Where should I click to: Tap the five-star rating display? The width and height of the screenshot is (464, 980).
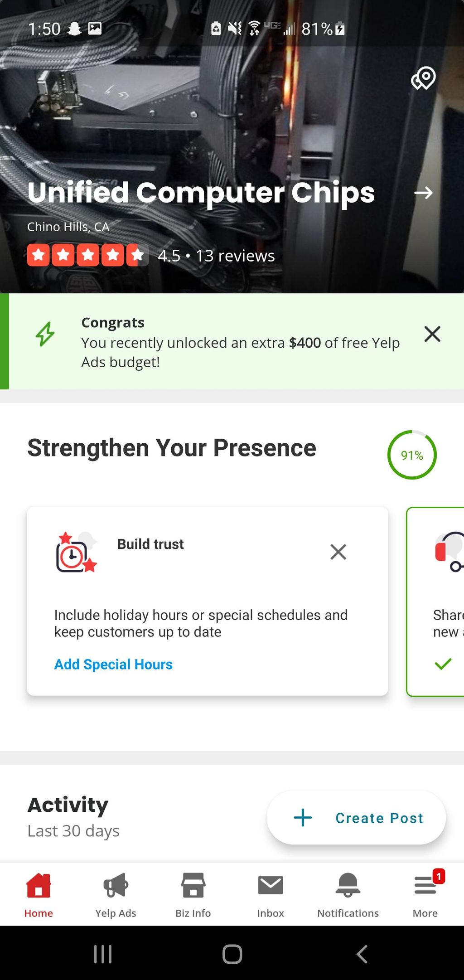pyautogui.click(x=87, y=255)
